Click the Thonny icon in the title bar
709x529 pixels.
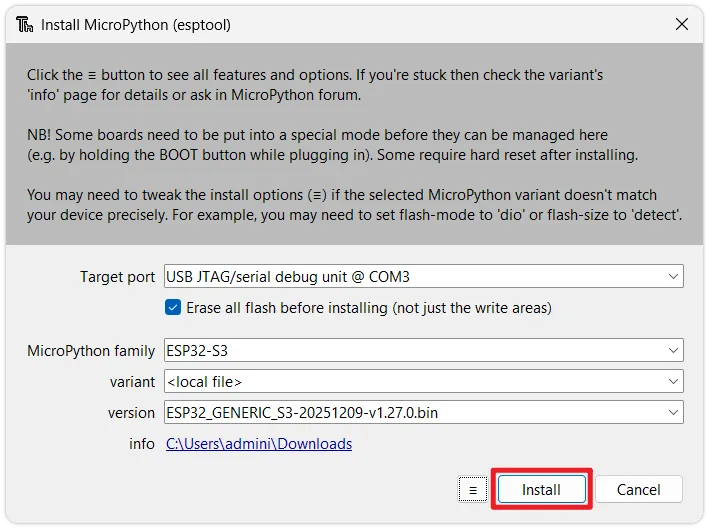[23, 25]
